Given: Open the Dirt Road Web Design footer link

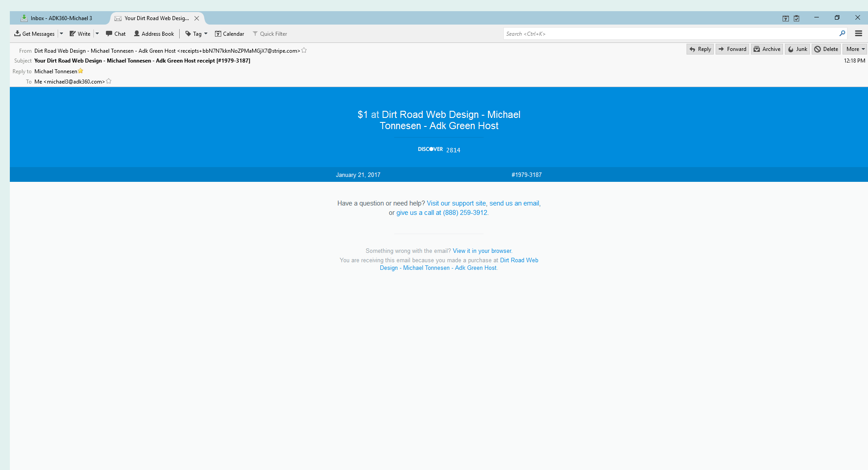Looking at the screenshot, I should coord(459,264).
